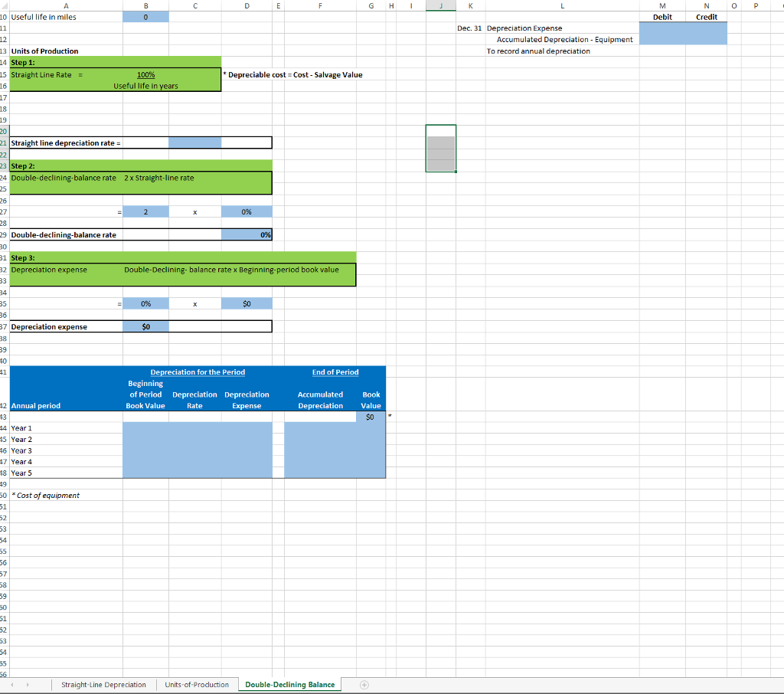Select the Depreciation expense $0 result cell
The height and width of the screenshot is (694, 784).
point(146,327)
